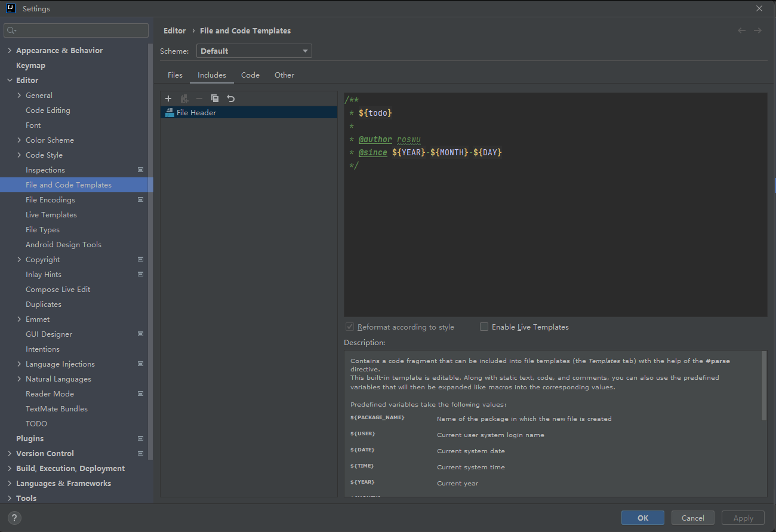Click the Editor breadcrumb link

(x=175, y=30)
